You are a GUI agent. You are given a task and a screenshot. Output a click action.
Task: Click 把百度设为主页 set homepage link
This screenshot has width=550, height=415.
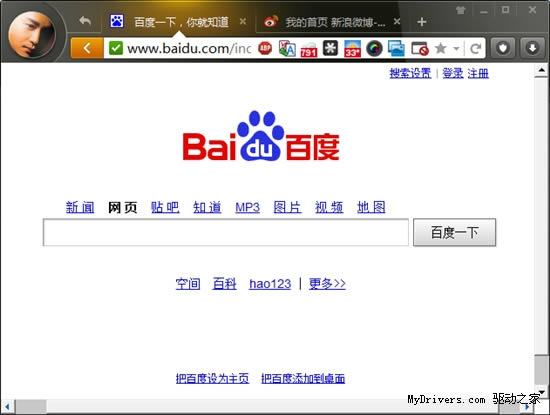click(x=213, y=378)
